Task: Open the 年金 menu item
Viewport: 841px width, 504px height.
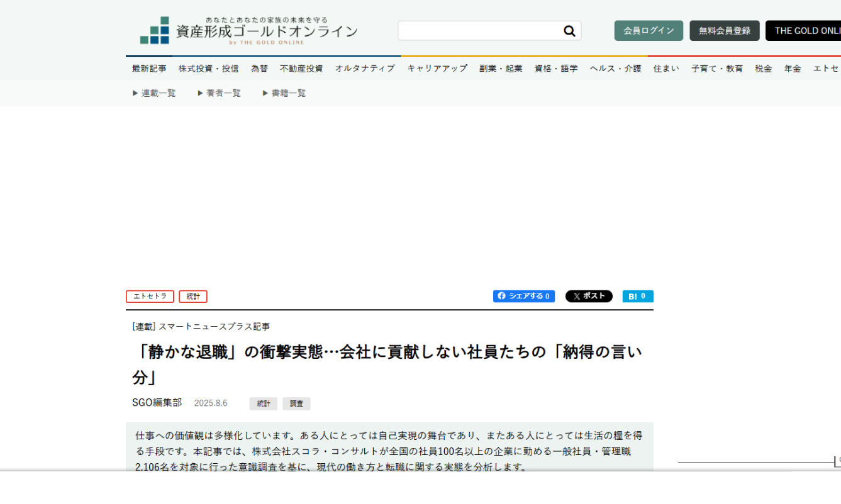Action: pyautogui.click(x=793, y=68)
